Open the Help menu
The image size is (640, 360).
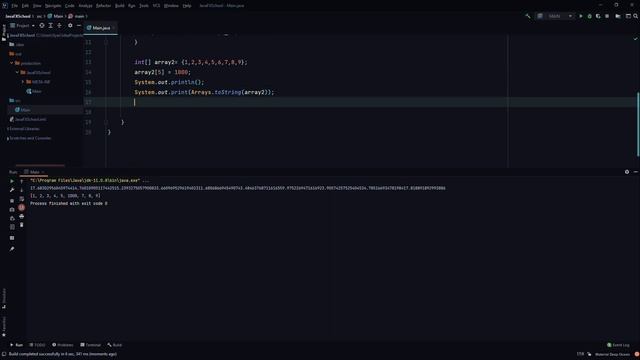point(187,6)
